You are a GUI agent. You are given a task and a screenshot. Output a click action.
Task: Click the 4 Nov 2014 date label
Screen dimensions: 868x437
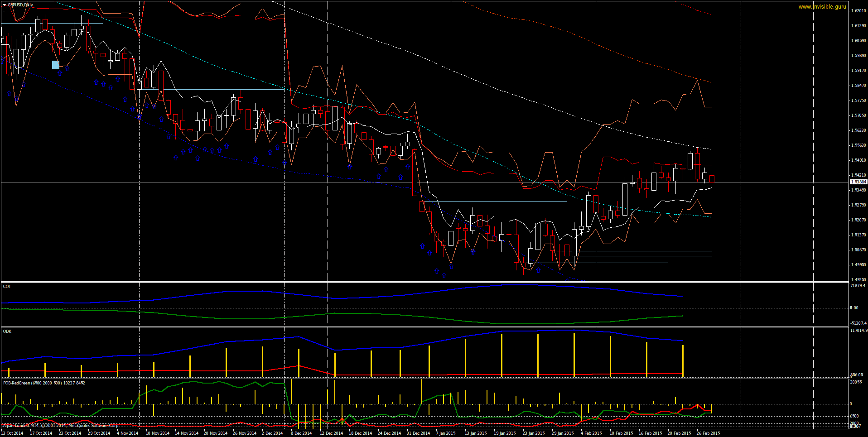pos(128,433)
